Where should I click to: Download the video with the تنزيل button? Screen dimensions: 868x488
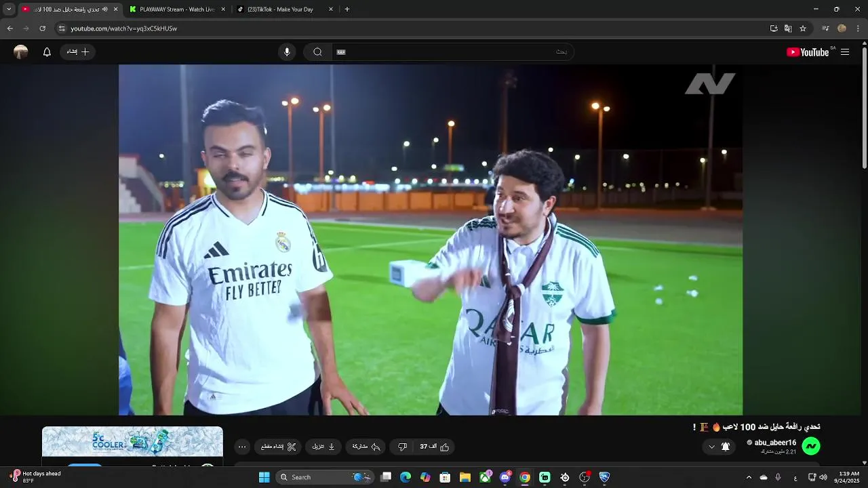323,447
